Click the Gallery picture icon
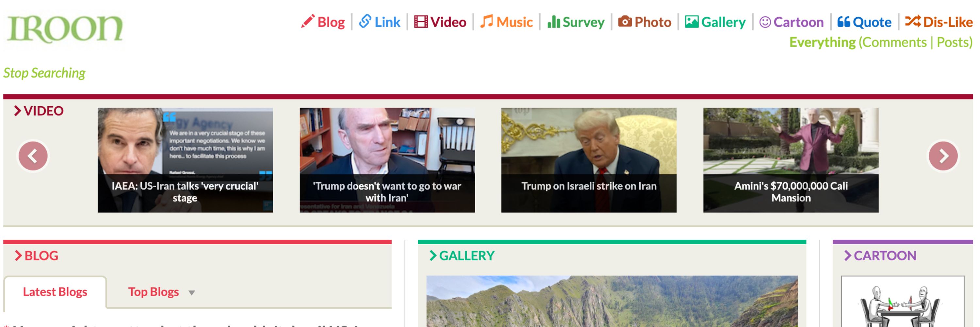The height and width of the screenshot is (327, 980). click(x=691, y=22)
